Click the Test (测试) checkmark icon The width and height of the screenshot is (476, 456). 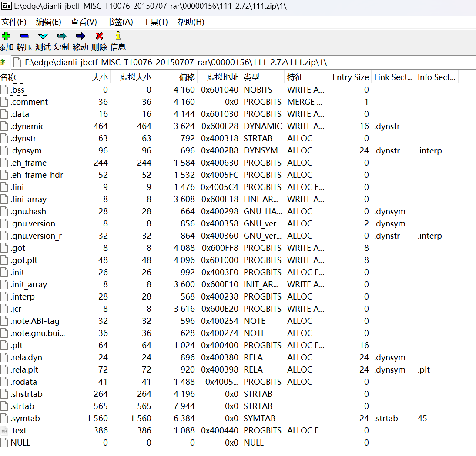pos(43,36)
